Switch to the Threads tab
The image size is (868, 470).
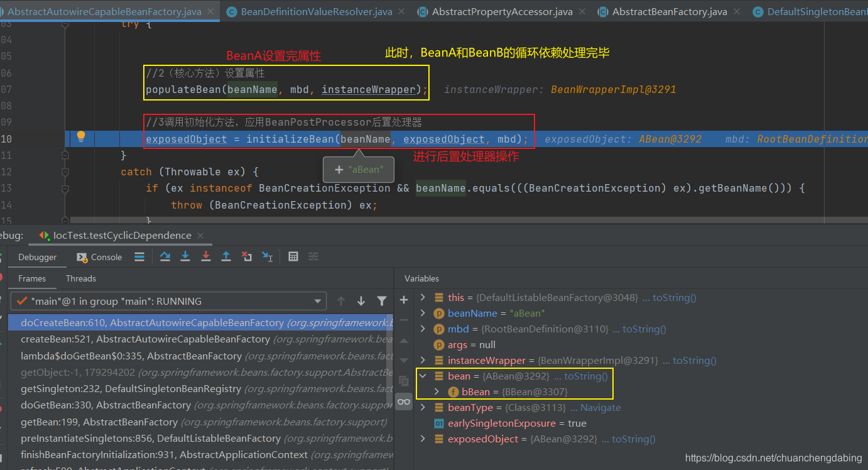(81, 278)
